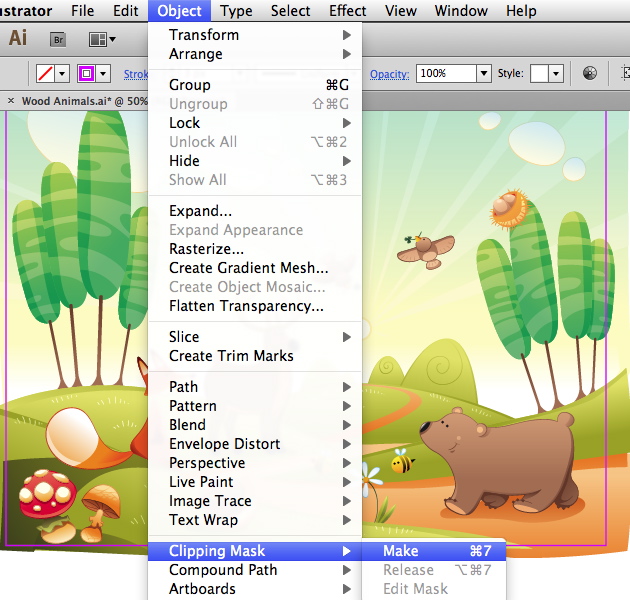The height and width of the screenshot is (600, 630).
Task: Click the recolor artwork wheel icon
Action: 589,74
